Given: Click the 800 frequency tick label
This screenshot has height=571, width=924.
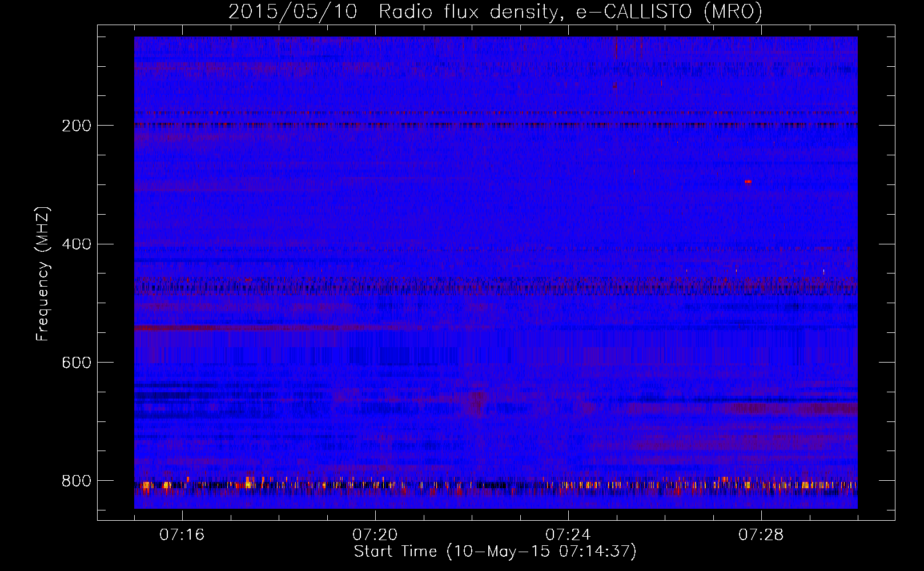Looking at the screenshot, I should tap(76, 481).
